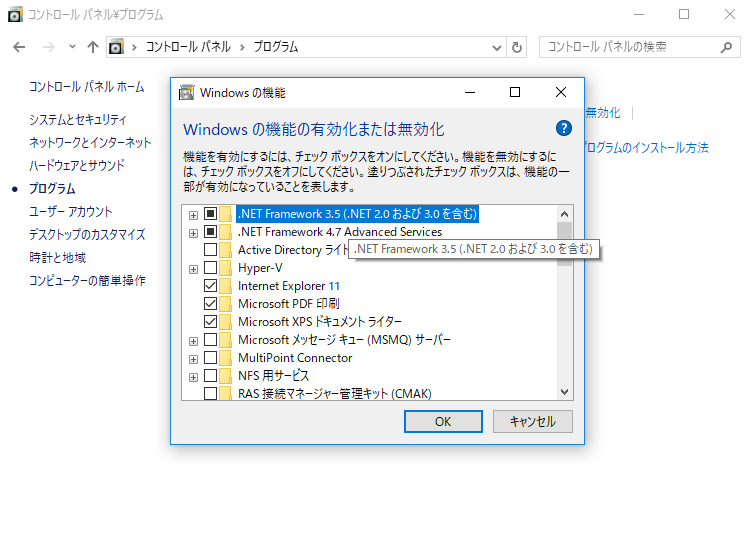
Task: Close the Windows の機能 dialog
Action: [x=561, y=92]
